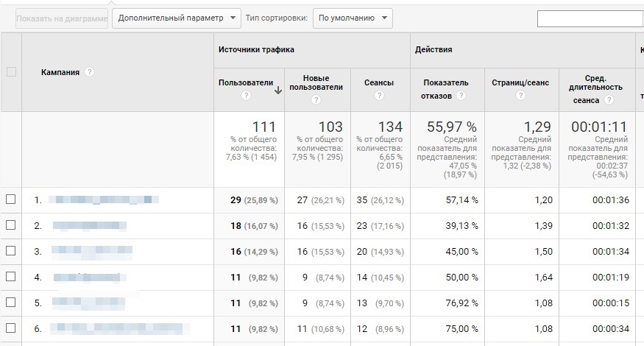Click users cell 16 (14,29 %)
The width and height of the screenshot is (644, 346).
254,252
